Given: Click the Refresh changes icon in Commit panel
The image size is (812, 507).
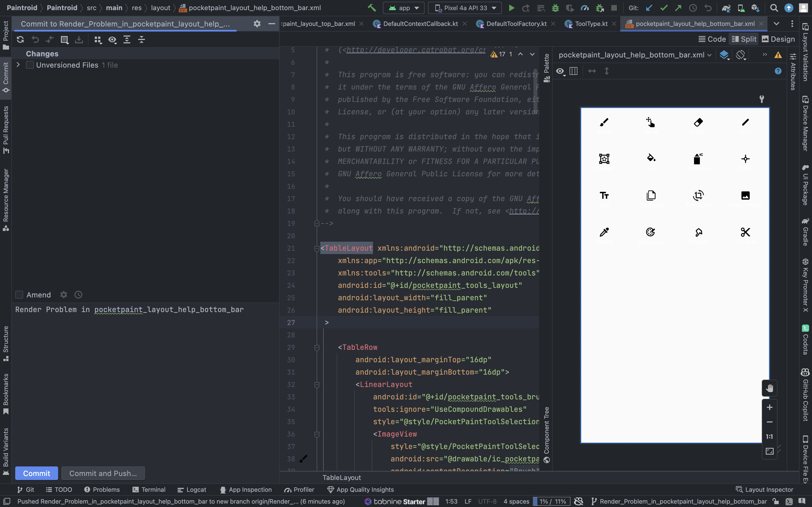Looking at the screenshot, I should point(20,39).
